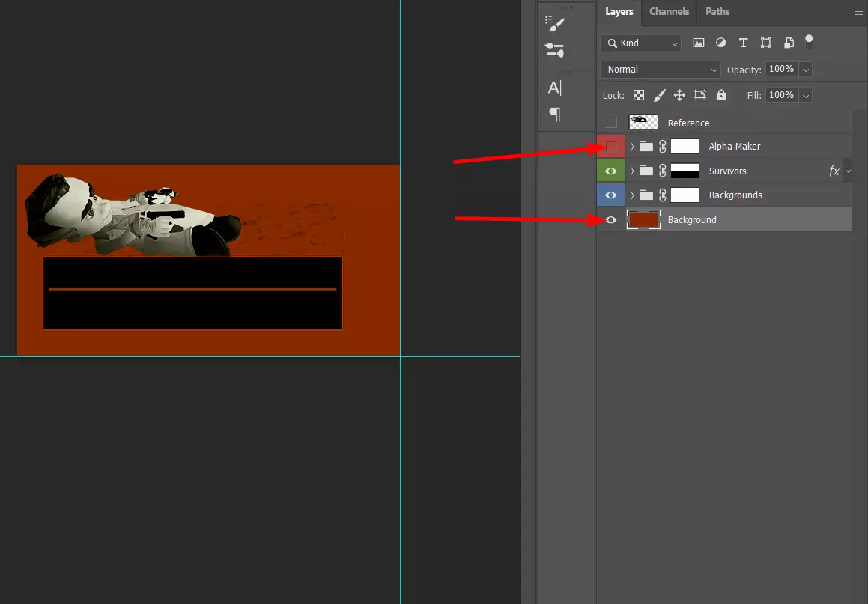Collapse the Survivors layer effects list
868x604 pixels.
pyautogui.click(x=848, y=171)
